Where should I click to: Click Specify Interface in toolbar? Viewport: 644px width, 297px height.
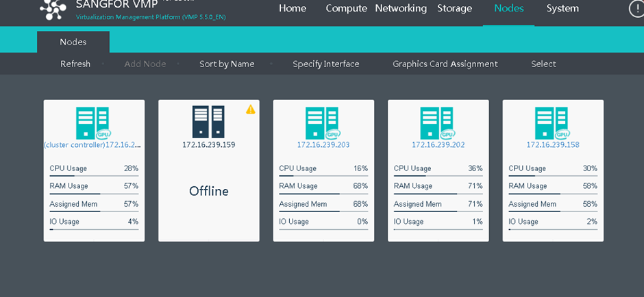coord(326,64)
